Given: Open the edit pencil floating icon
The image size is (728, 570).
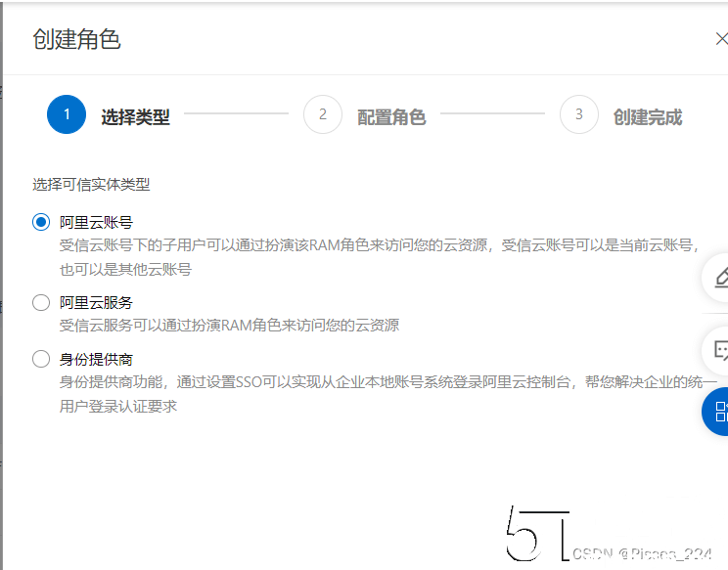Looking at the screenshot, I should click(717, 278).
